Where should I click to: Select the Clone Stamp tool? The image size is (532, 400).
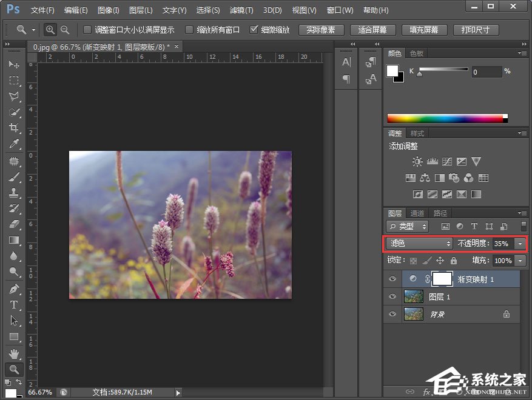click(x=13, y=194)
